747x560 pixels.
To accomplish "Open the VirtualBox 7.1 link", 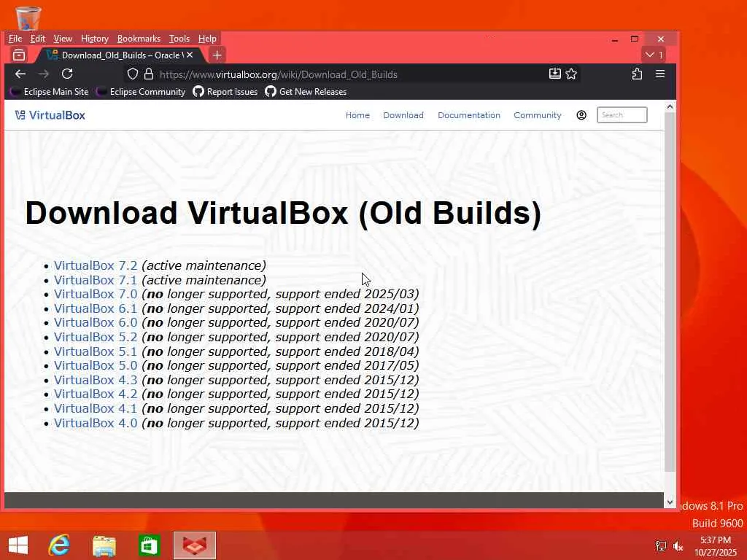I will click(96, 280).
